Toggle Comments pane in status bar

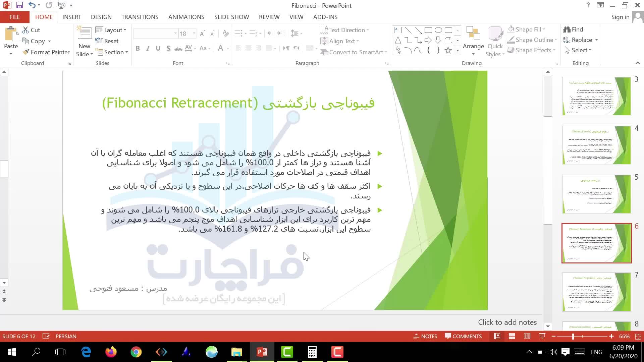(x=463, y=336)
